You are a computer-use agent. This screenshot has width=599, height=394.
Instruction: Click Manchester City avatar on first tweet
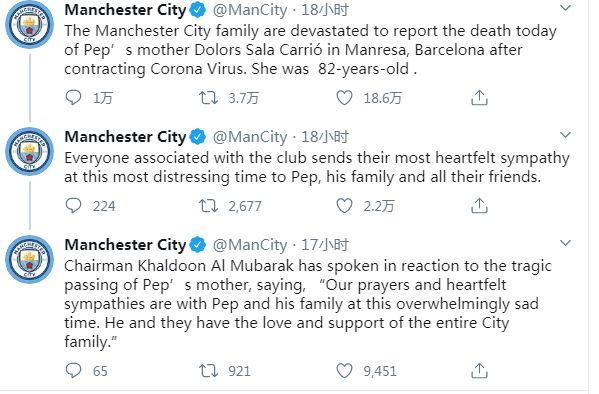(x=29, y=24)
